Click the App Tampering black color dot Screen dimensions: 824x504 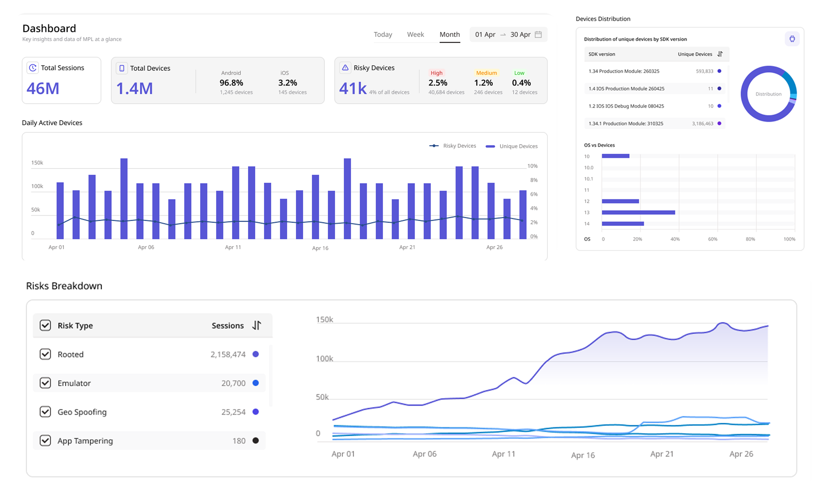tap(256, 441)
